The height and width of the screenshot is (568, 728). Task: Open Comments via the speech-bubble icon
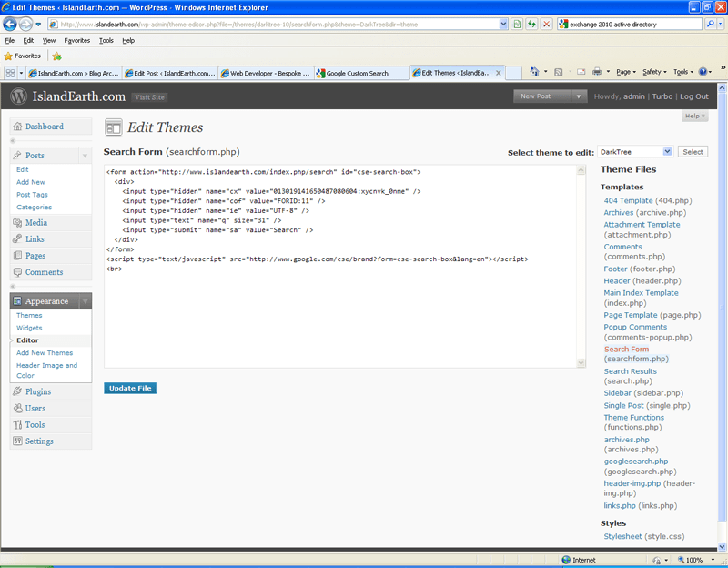19,272
